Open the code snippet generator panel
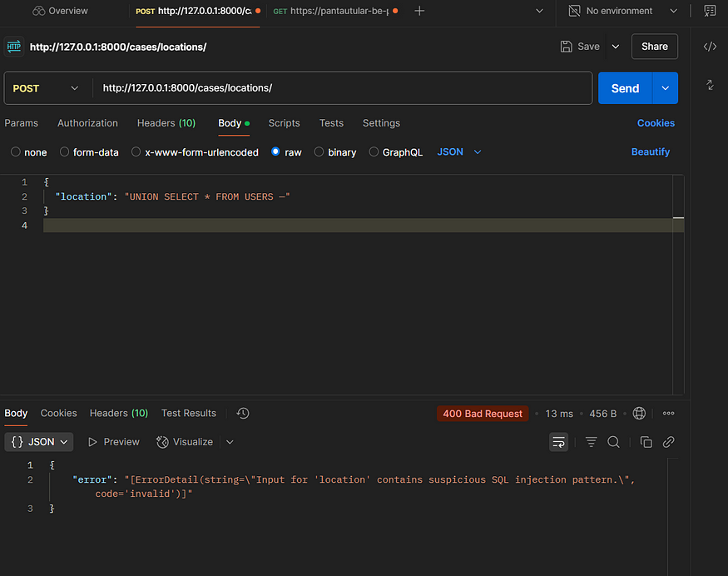The image size is (728, 576). [709, 47]
